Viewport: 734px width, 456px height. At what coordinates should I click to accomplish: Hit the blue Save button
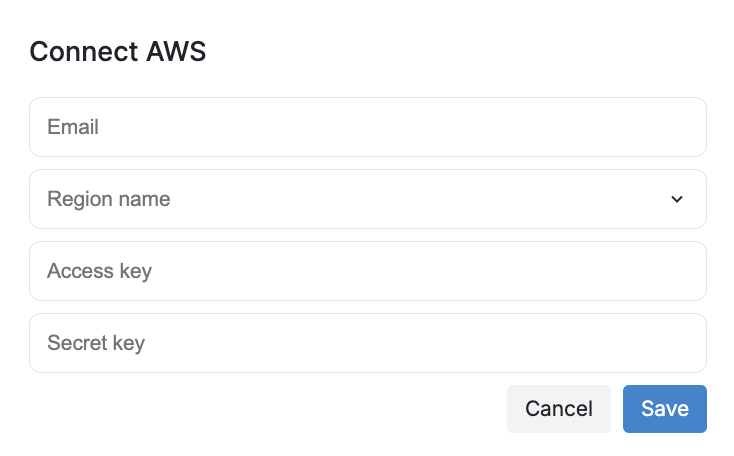tap(664, 408)
